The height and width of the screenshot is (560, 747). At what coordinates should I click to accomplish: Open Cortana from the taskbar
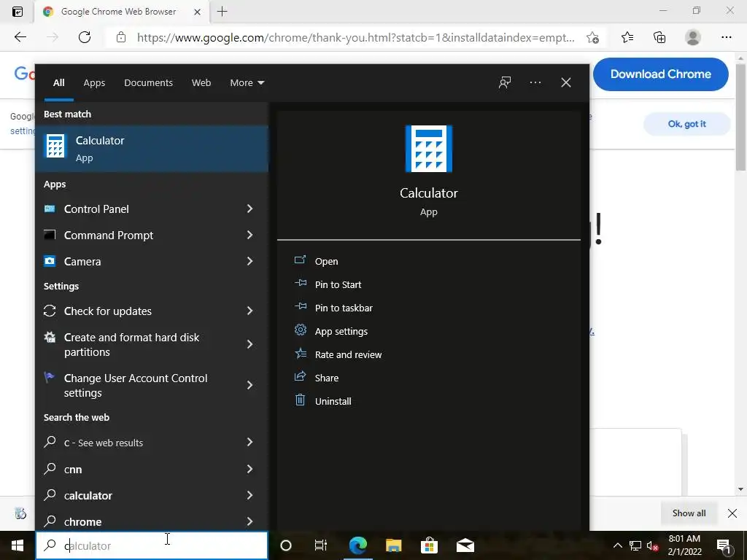point(286,545)
